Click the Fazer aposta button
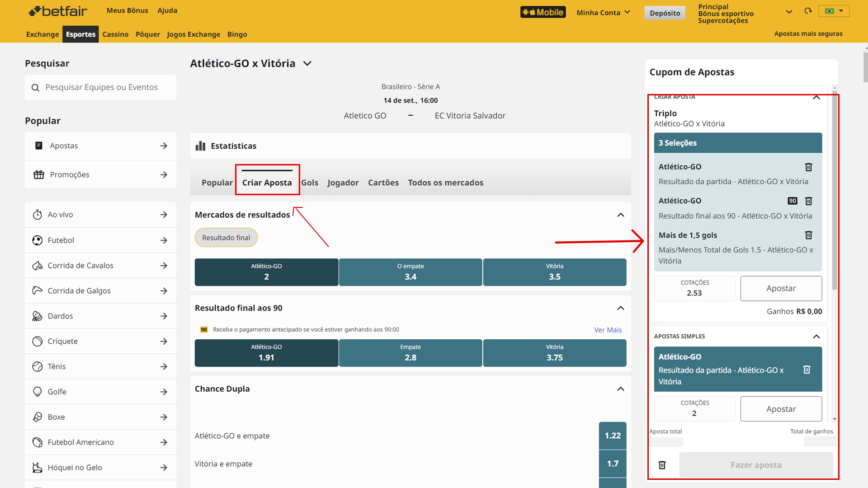Screen dimensions: 868x488 (756, 465)
